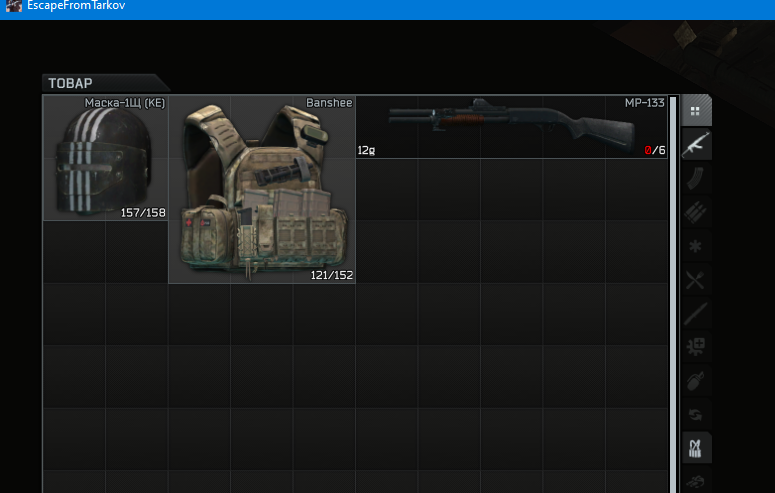Click the MP-133 item name label
Viewport: 775px width, 493px height.
click(645, 103)
